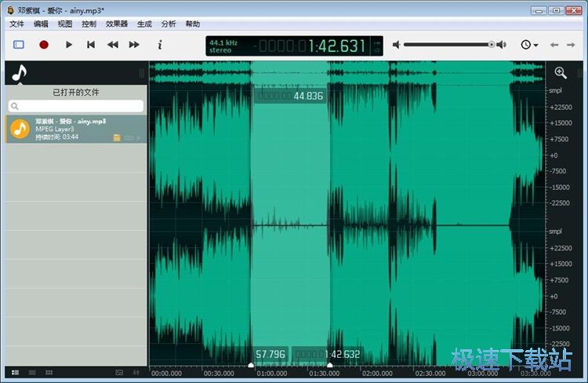Click the rewind double-arrow button
This screenshot has height=383, width=588.
pos(112,45)
